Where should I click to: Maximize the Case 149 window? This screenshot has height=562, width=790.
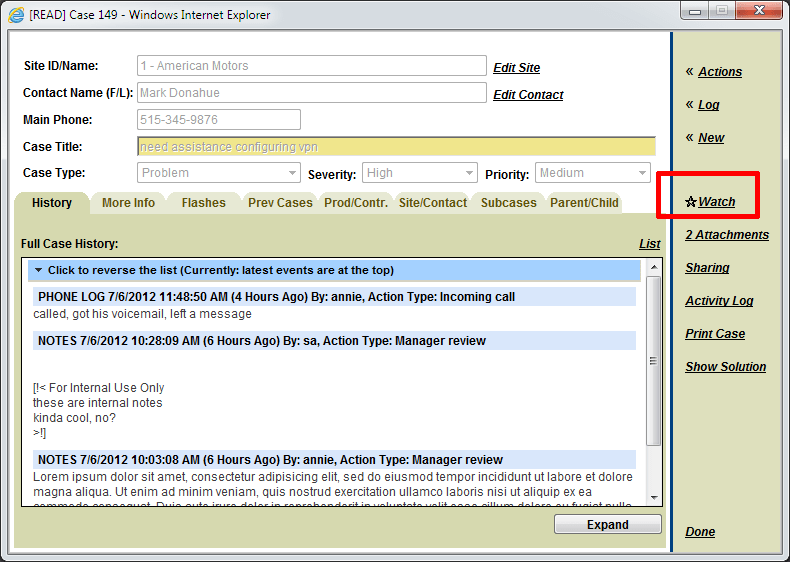pos(722,11)
